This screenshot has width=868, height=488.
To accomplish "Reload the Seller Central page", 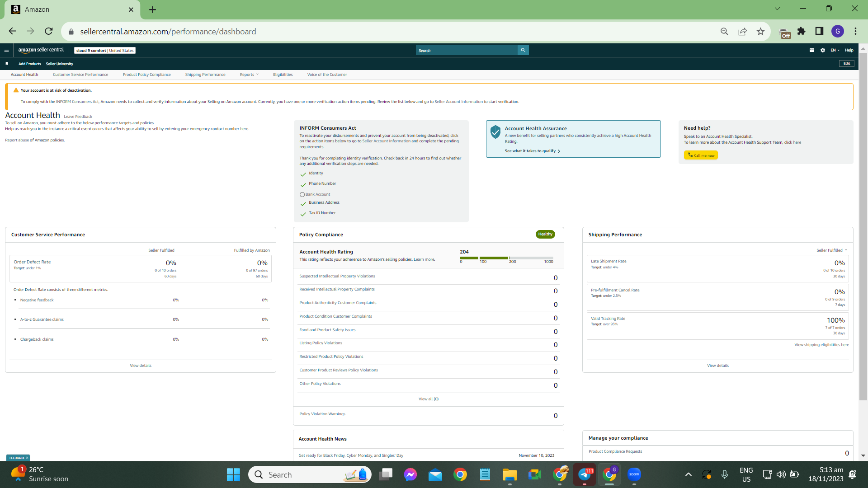I will pyautogui.click(x=49, y=31).
